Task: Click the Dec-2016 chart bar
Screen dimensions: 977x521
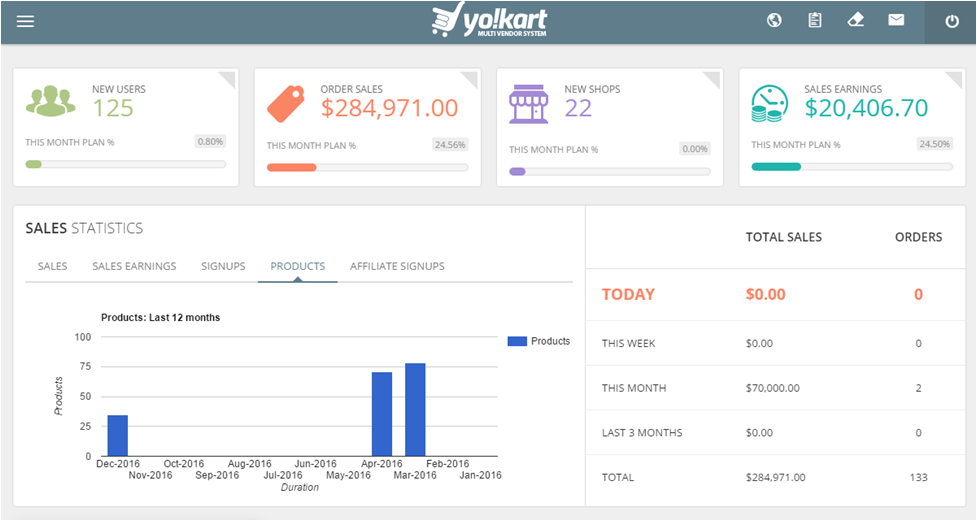Action: tap(118, 436)
